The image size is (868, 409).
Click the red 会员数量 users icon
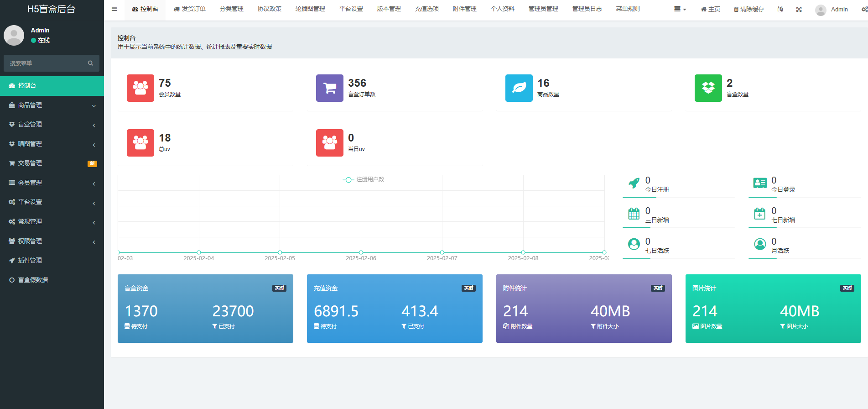(140, 88)
